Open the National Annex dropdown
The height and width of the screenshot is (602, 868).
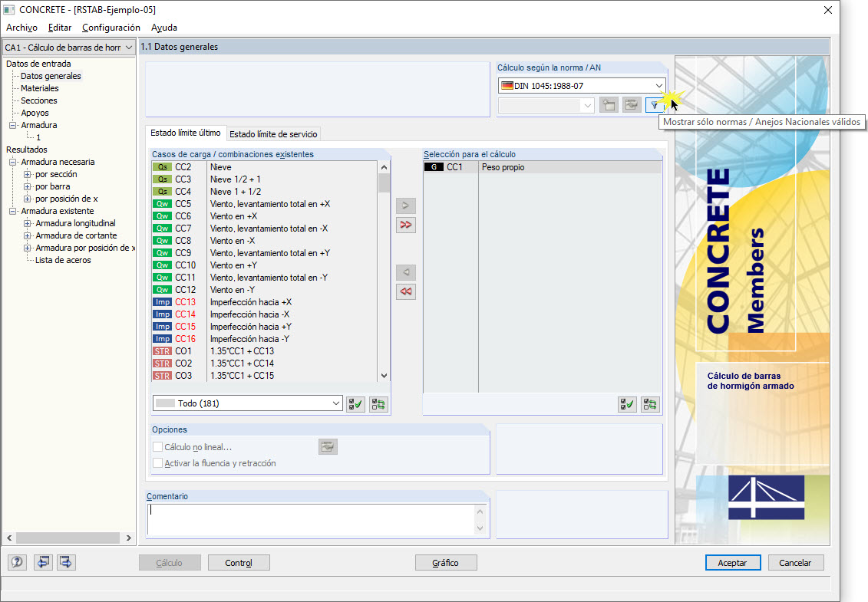(546, 105)
